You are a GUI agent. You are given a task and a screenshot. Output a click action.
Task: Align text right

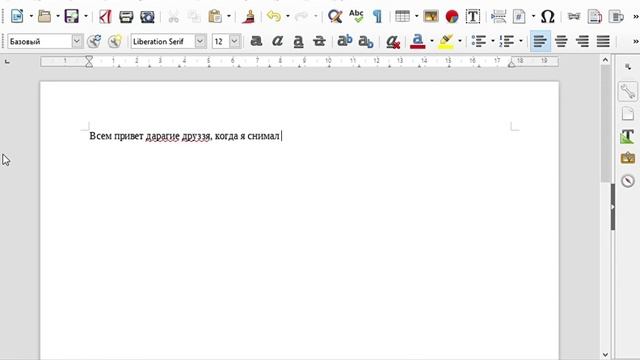coord(582,41)
